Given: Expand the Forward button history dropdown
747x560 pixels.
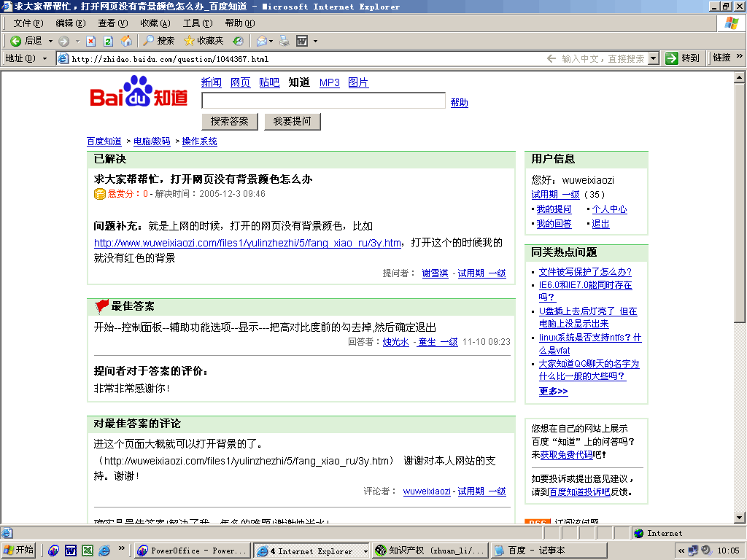Looking at the screenshot, I should pos(77,42).
